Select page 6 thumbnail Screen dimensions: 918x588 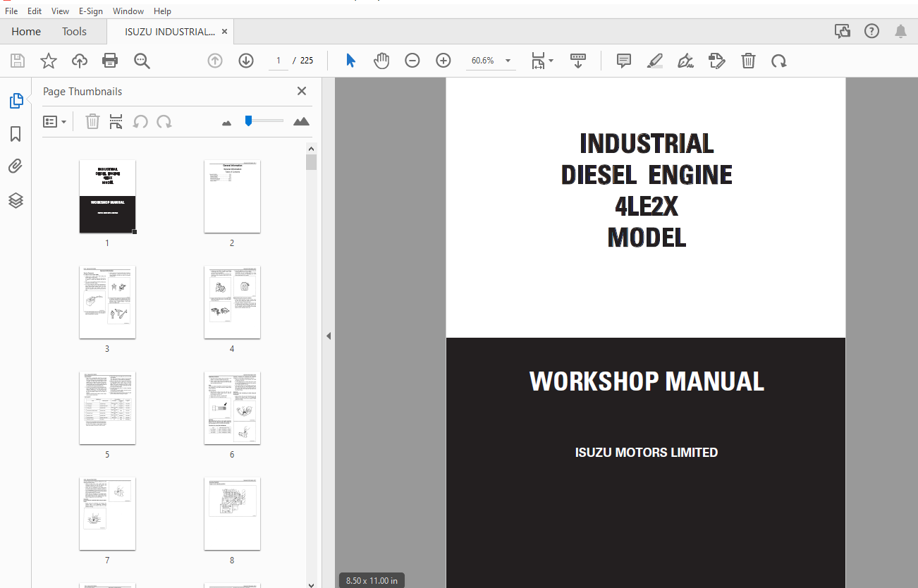click(232, 408)
